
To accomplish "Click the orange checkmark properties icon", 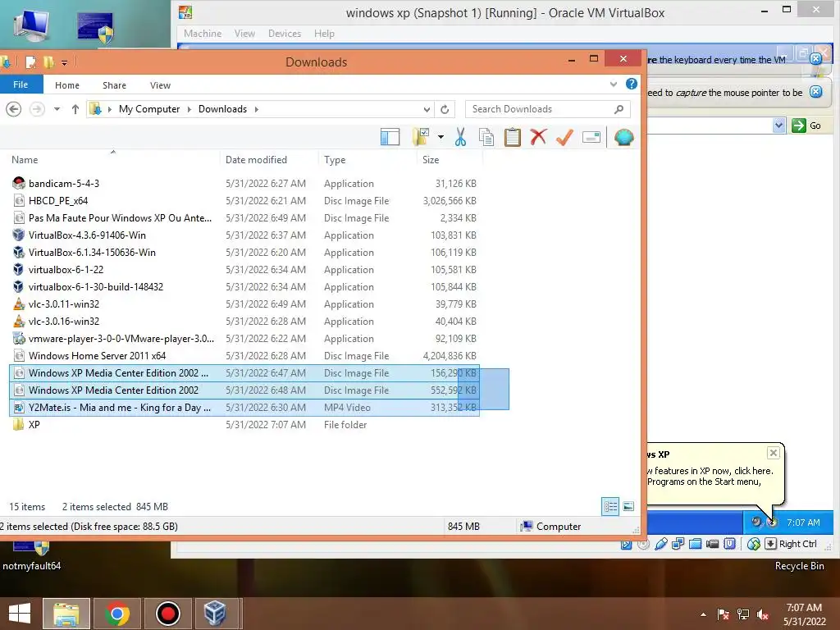I will click(x=564, y=137).
